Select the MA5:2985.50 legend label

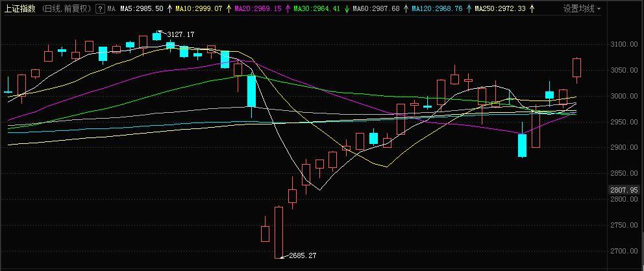142,8
